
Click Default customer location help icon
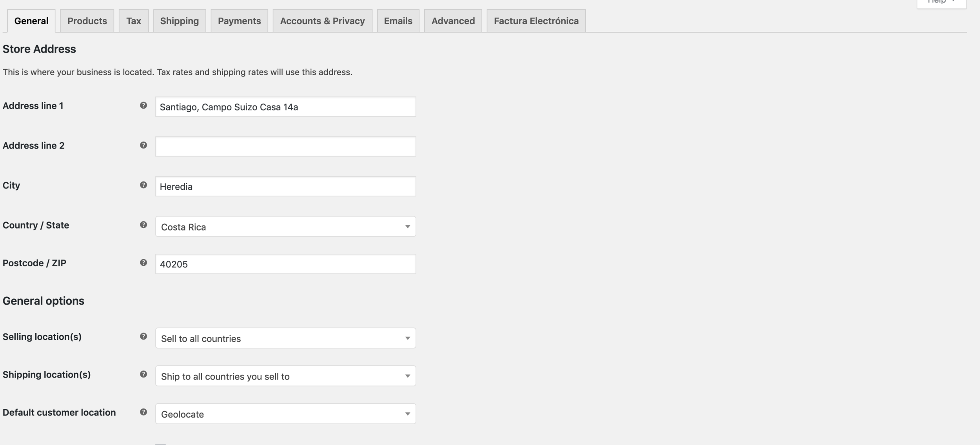coord(143,412)
